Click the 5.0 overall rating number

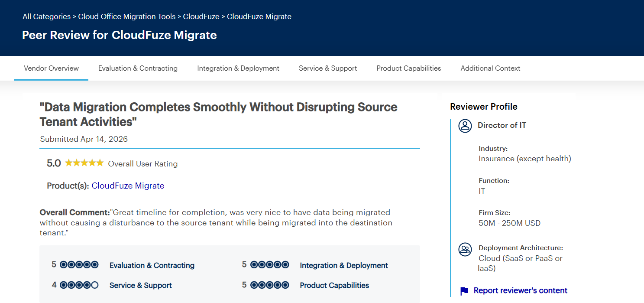[x=54, y=163]
